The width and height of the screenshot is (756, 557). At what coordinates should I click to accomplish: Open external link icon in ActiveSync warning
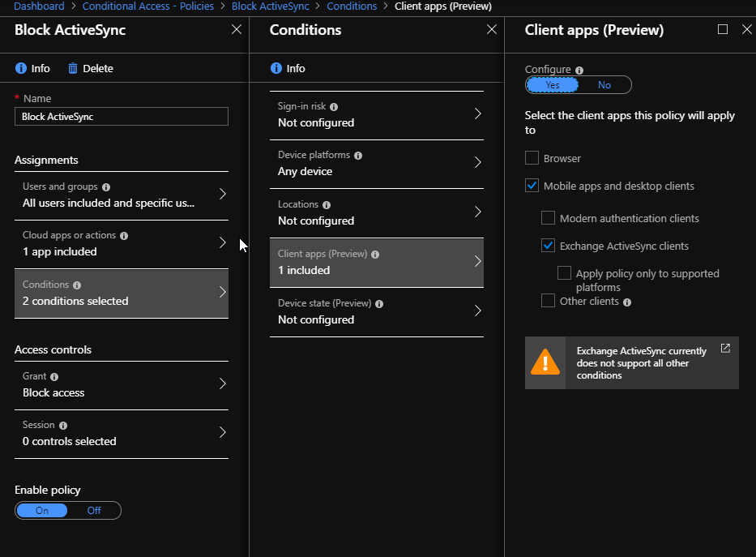pyautogui.click(x=725, y=348)
